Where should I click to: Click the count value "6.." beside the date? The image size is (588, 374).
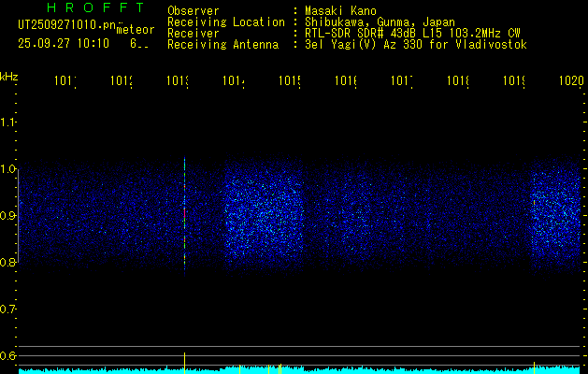pyautogui.click(x=139, y=44)
